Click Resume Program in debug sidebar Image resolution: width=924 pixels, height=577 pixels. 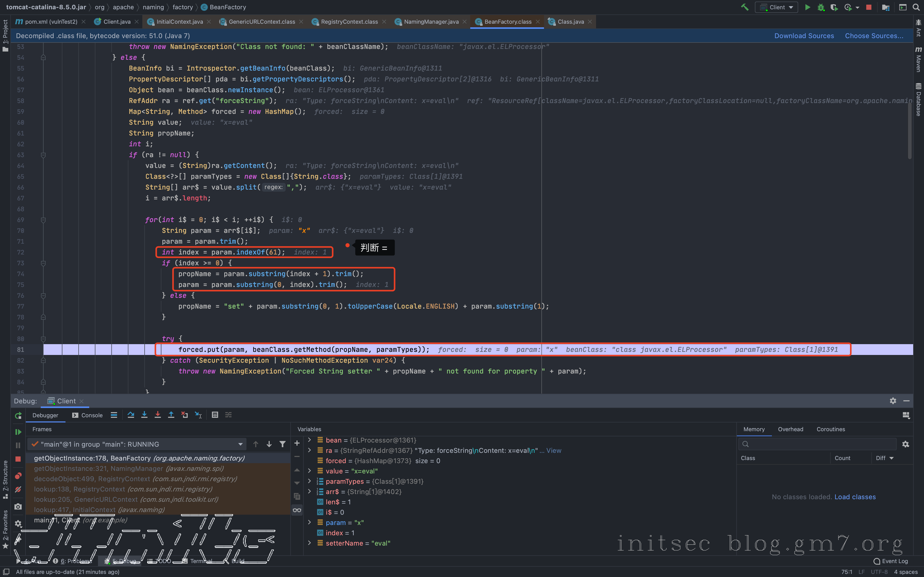pos(18,432)
